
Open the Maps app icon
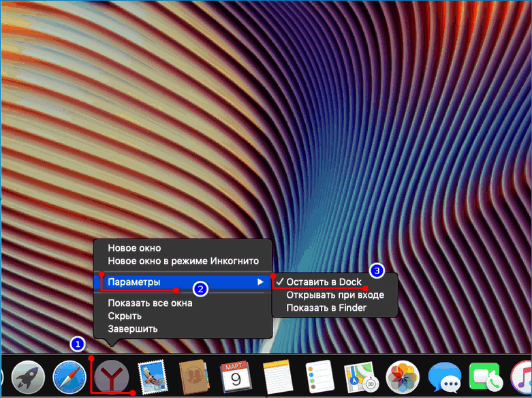pyautogui.click(x=361, y=377)
